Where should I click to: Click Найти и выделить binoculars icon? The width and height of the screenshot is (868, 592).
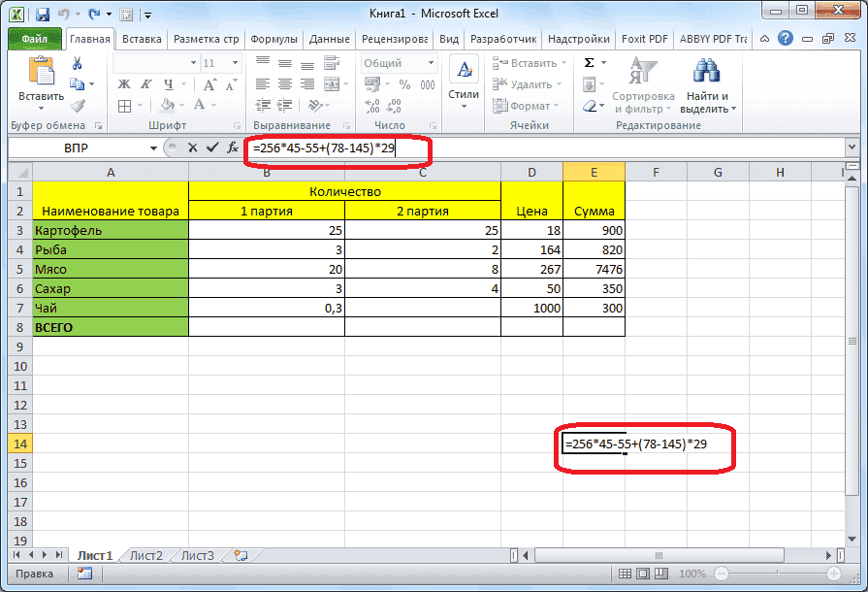(707, 71)
